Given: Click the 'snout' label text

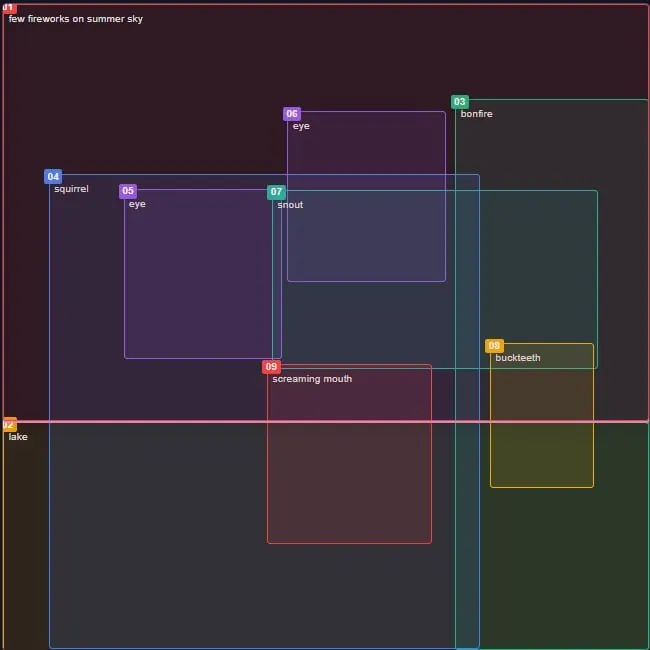Looking at the screenshot, I should tap(290, 205).
